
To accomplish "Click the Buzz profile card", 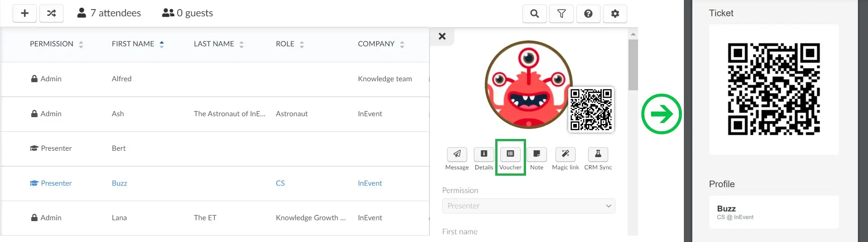I will click(774, 212).
